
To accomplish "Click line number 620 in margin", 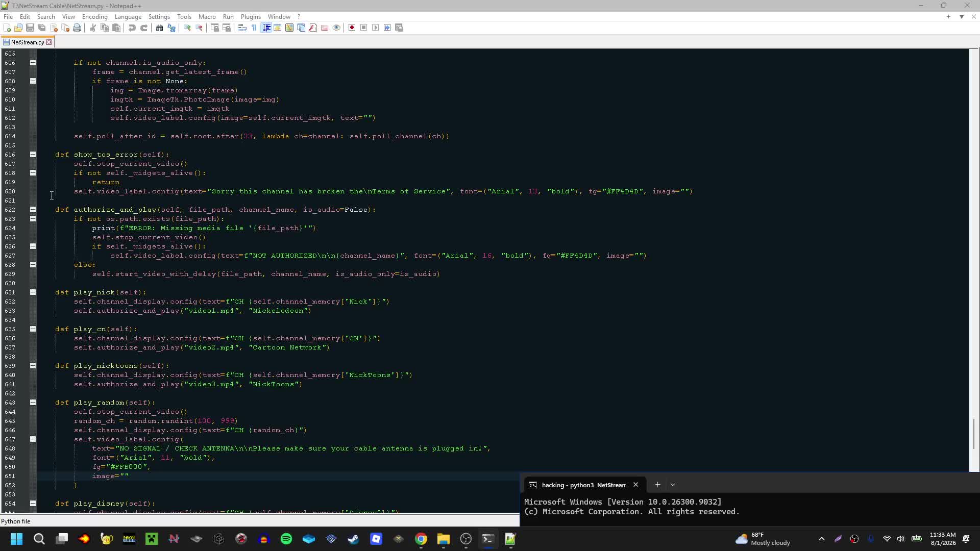I will (10, 191).
